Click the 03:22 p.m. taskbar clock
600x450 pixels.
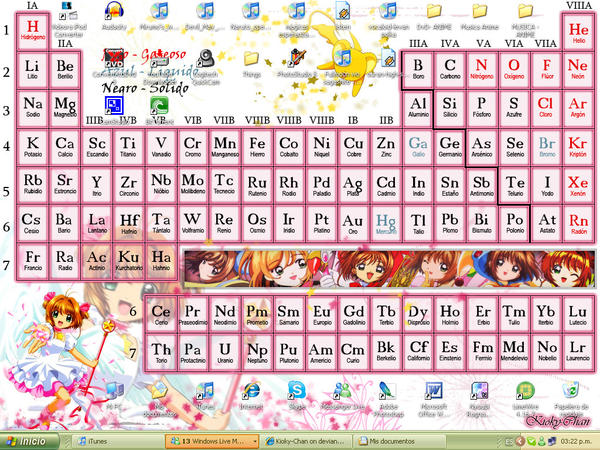tap(577, 442)
